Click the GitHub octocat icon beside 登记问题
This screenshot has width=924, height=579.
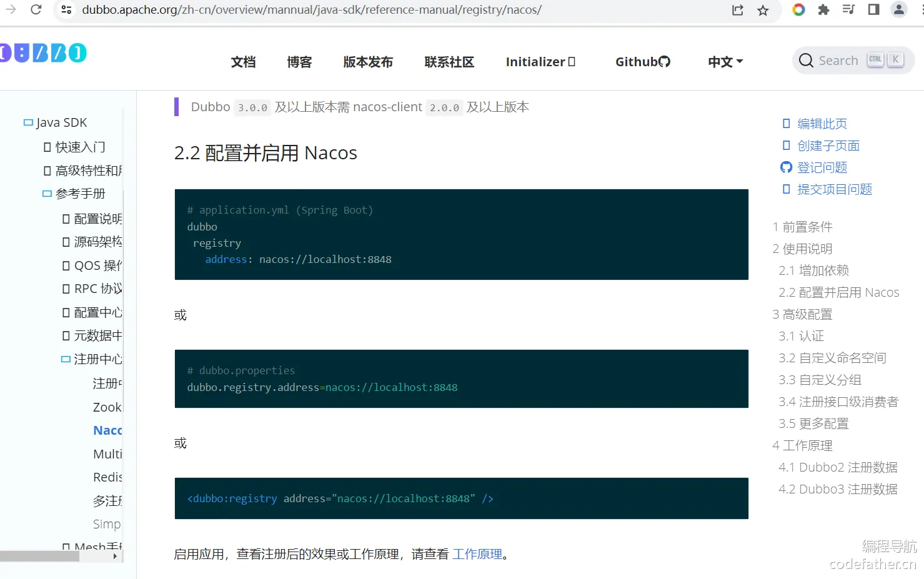coord(786,167)
